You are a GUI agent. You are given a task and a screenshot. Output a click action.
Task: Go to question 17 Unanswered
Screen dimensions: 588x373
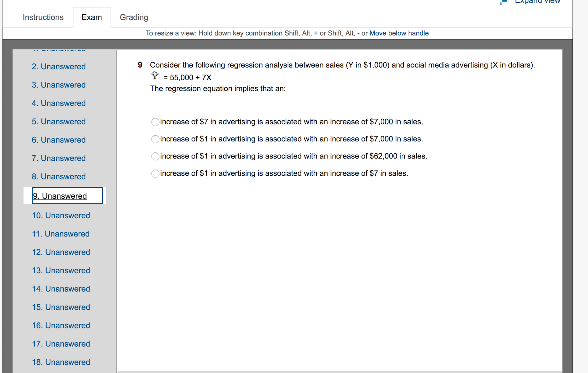point(61,344)
